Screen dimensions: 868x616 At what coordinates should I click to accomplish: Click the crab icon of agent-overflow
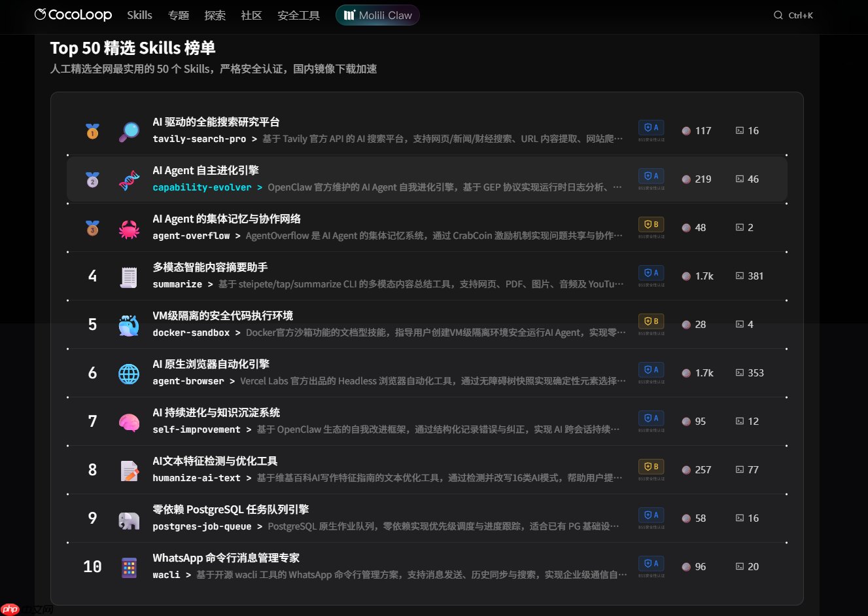(x=129, y=226)
